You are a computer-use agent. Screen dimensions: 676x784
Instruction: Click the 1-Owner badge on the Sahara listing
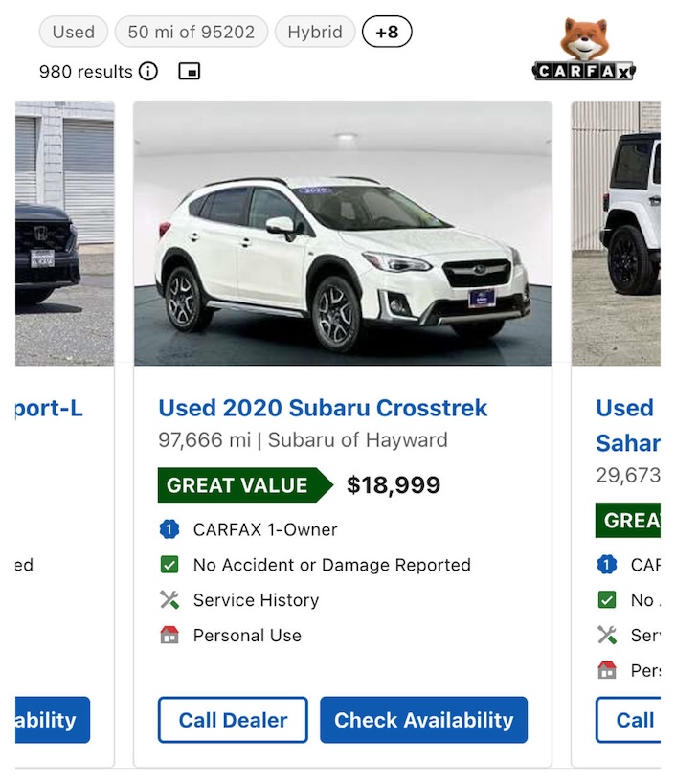604,565
